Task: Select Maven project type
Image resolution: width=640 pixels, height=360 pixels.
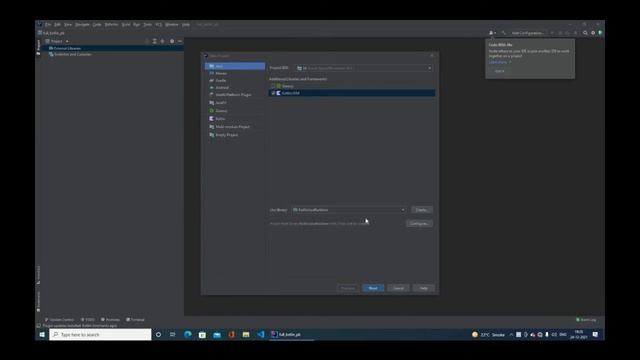Action: (235, 73)
